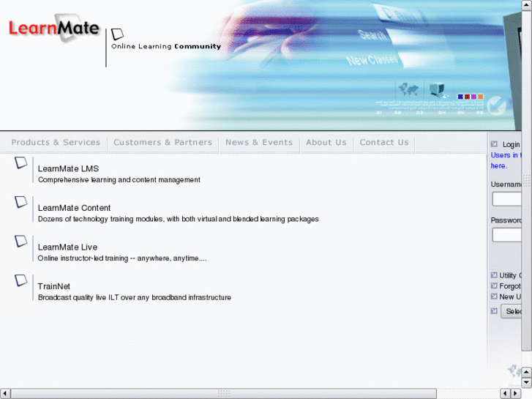This screenshot has width=532, height=399.
Task: Click the horizontal scrollbar thumb
Action: (224, 394)
